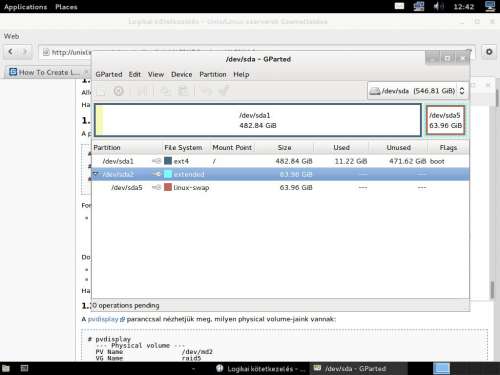Click the hard disk icon in device selector
The height and width of the screenshot is (375, 500).
click(x=375, y=91)
